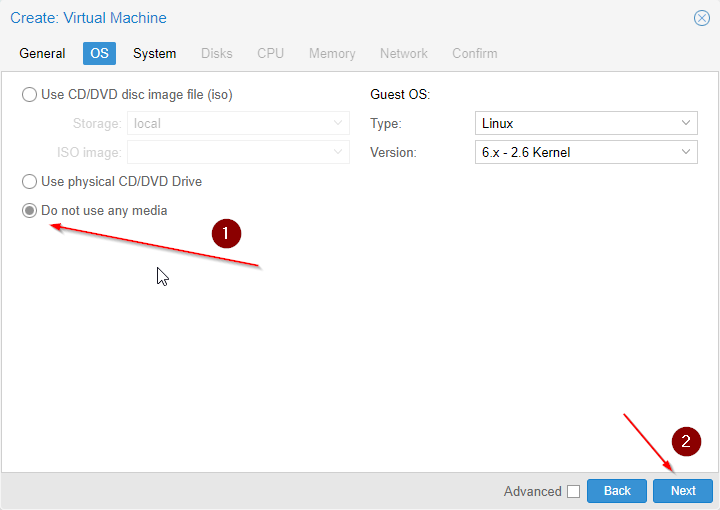Select Do not use any media

pos(30,211)
